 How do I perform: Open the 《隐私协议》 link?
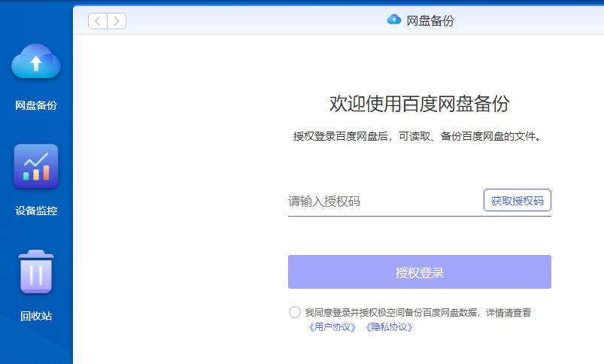389,327
